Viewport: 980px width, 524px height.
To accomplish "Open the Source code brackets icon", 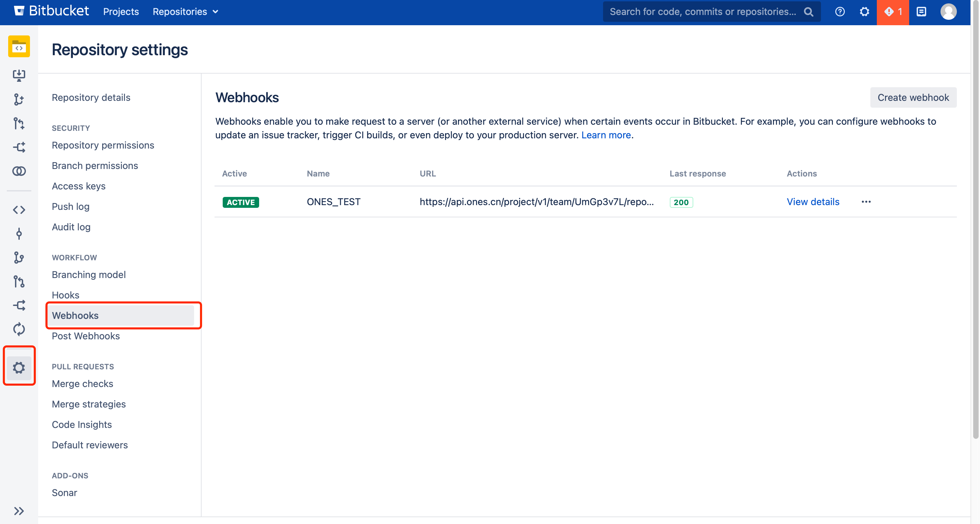I will coord(19,210).
